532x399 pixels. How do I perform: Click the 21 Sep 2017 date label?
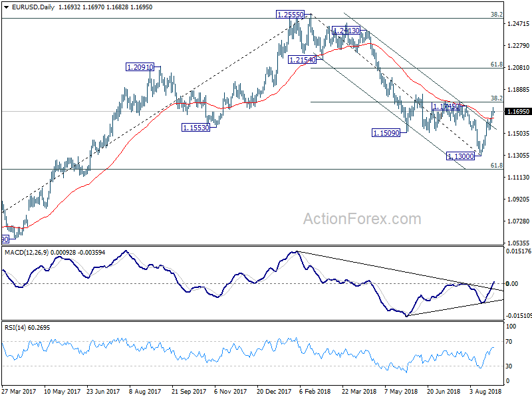point(189,392)
